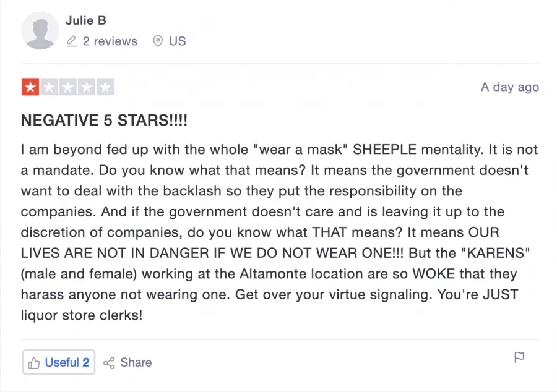This screenshot has width=557, height=392.
Task: Click the Share text label
Action: click(x=136, y=363)
